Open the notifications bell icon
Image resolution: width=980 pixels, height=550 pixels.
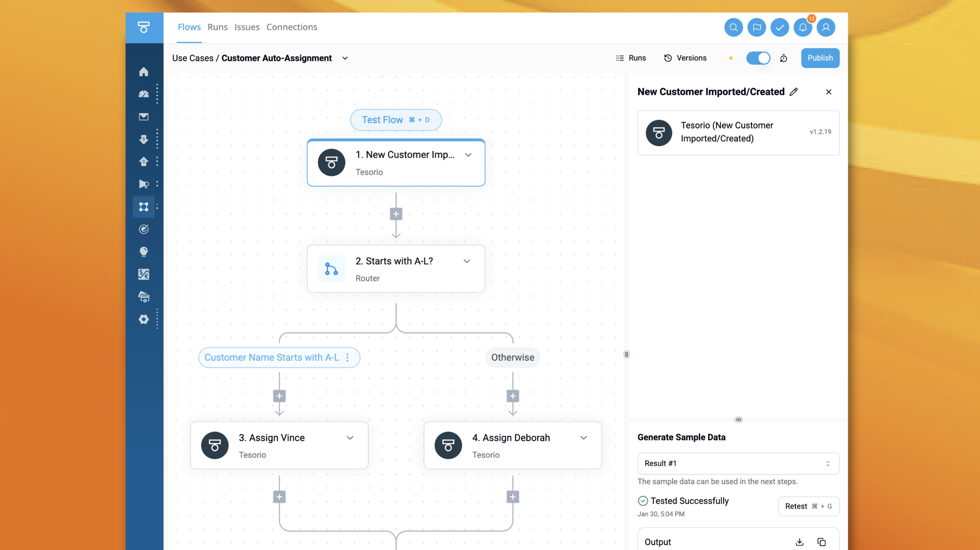pos(802,27)
